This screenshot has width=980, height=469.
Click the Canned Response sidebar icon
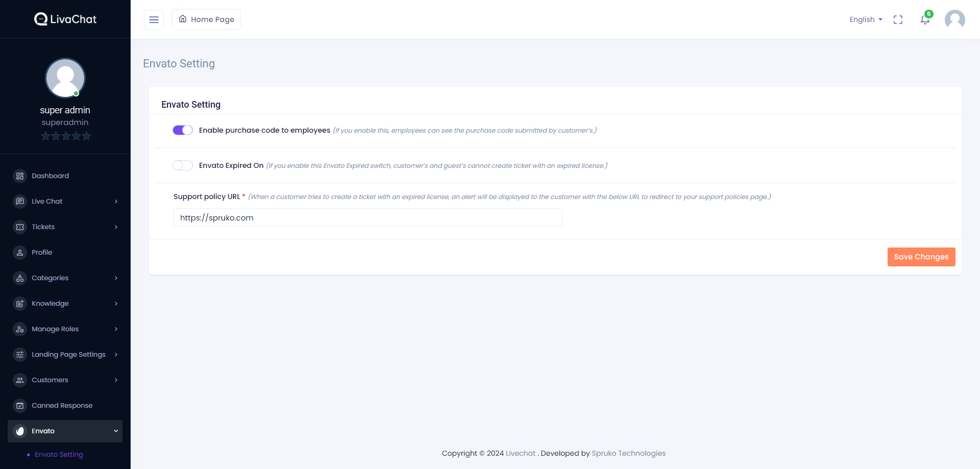pos(20,406)
